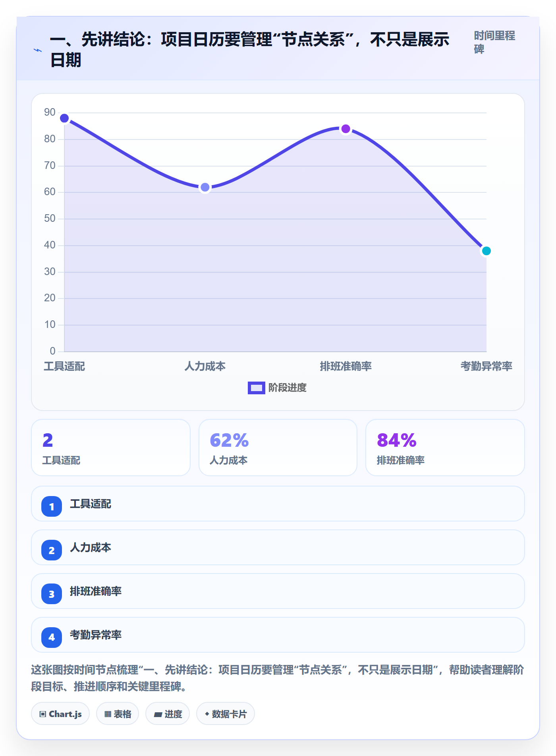This screenshot has height=756, width=556.
Task: Click the x-axis label 排班准确率
Action: [346, 366]
